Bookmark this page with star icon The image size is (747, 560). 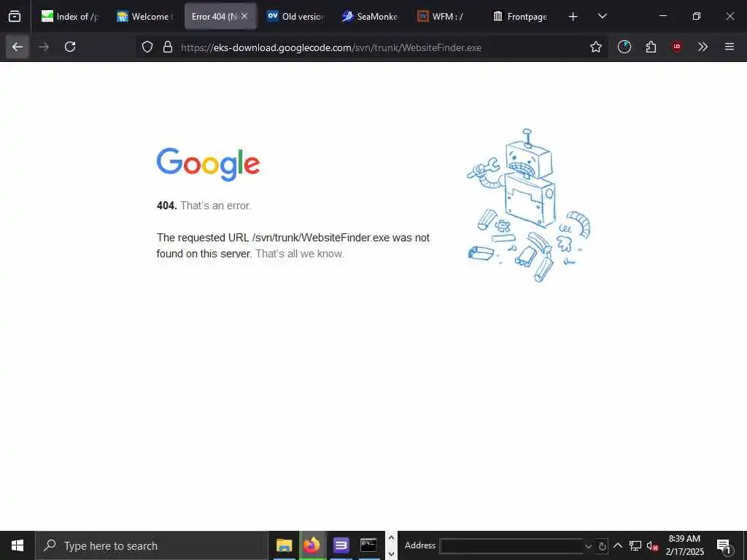(596, 47)
